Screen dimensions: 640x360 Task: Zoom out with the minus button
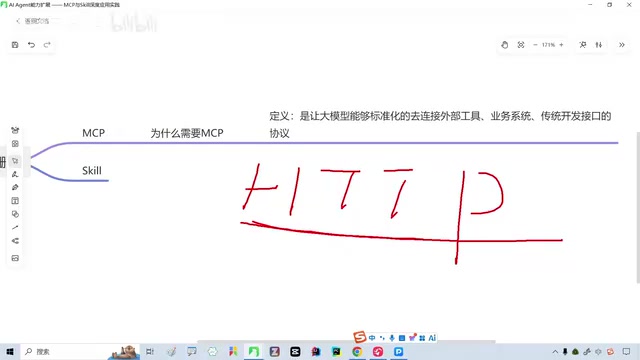click(x=535, y=45)
